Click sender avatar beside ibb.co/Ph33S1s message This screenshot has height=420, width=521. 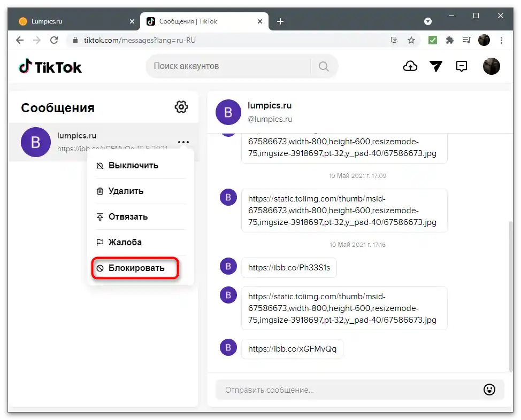point(228,266)
